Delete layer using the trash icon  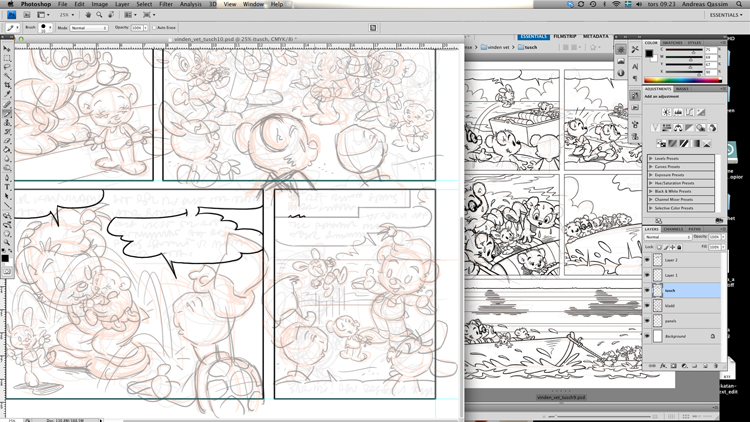pyautogui.click(x=716, y=366)
